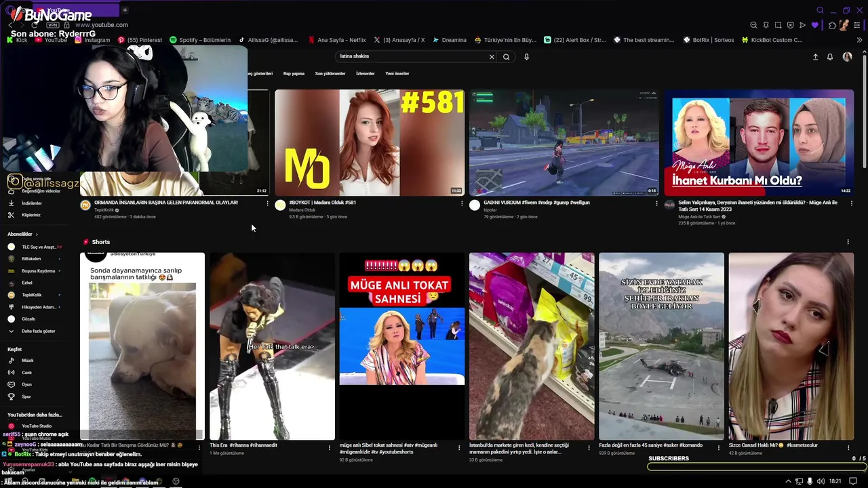The image size is (868, 488).
Task: Open Hikayeden Adam... subscription
Action: click(34, 307)
